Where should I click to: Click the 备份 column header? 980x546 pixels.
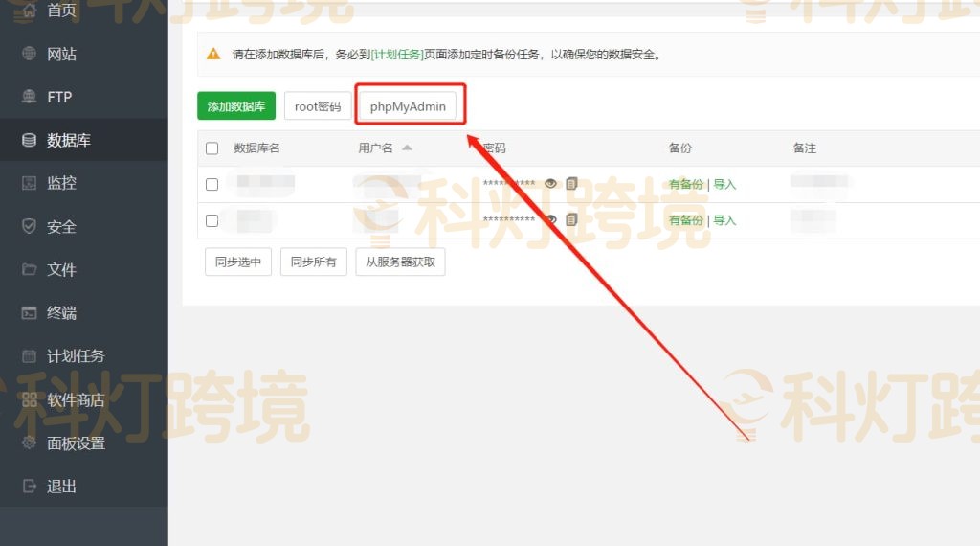[680, 148]
